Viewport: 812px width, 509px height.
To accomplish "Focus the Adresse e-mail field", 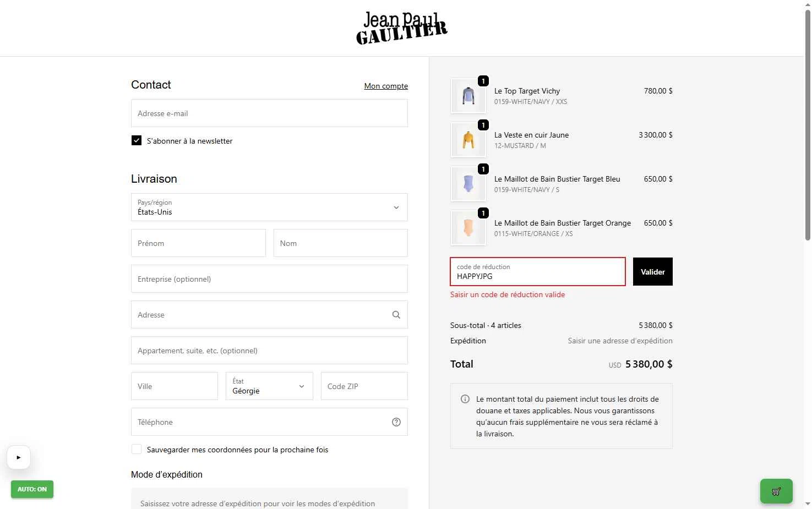I will [x=269, y=113].
